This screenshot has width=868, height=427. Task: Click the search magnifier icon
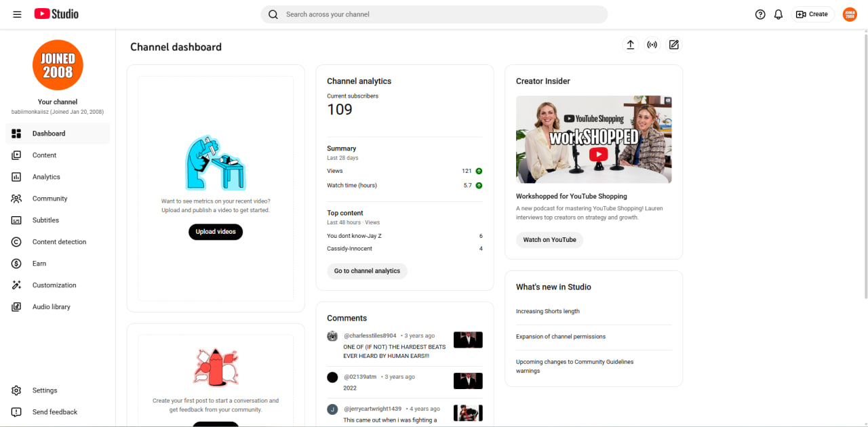click(x=273, y=14)
